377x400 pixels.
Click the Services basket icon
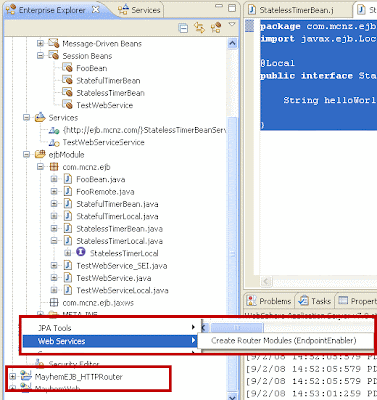pyautogui.click(x=40, y=117)
